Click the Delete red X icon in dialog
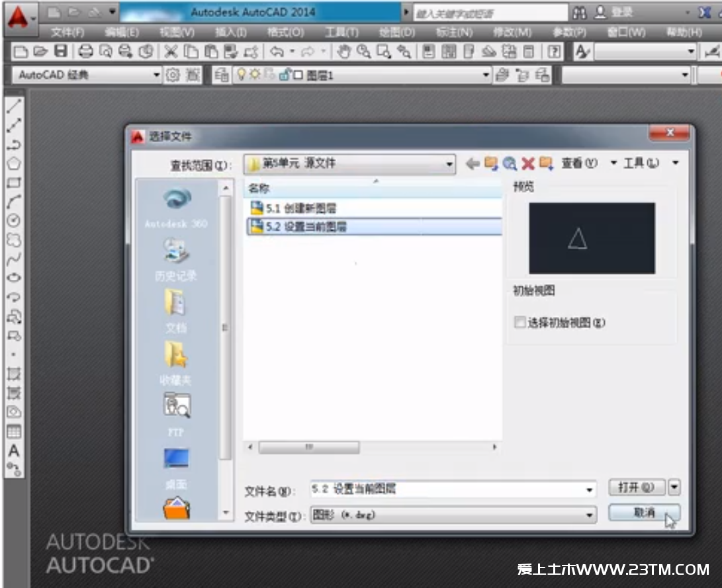The image size is (722, 588). (x=528, y=163)
